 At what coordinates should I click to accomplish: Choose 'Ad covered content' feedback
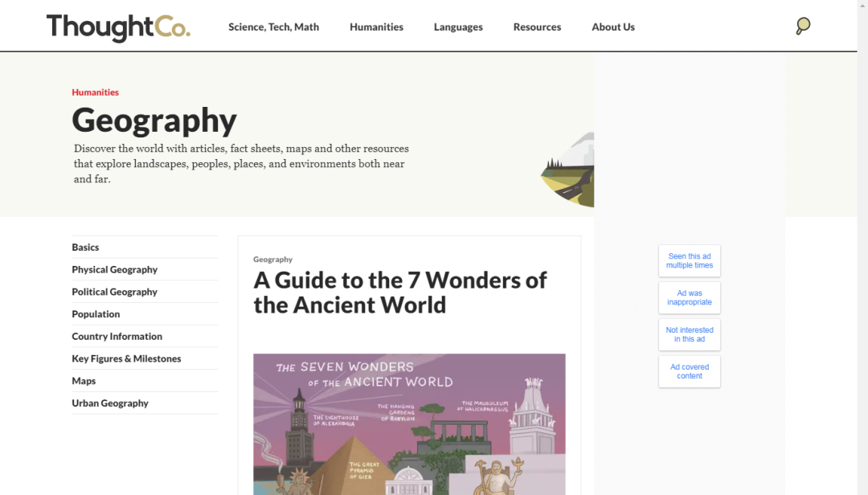(x=690, y=371)
